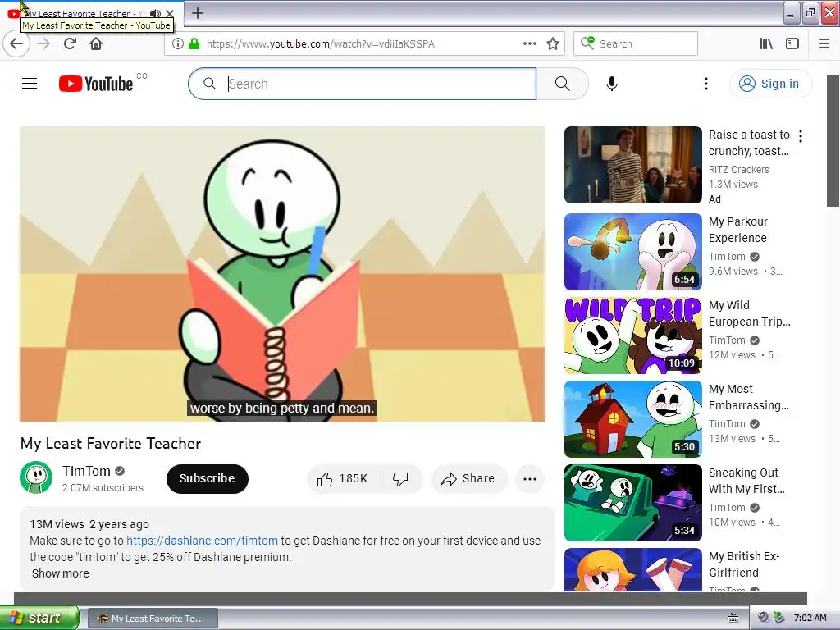840x630 pixels.
Task: Open My British Ex-Girlfriend video title
Action: (743, 564)
